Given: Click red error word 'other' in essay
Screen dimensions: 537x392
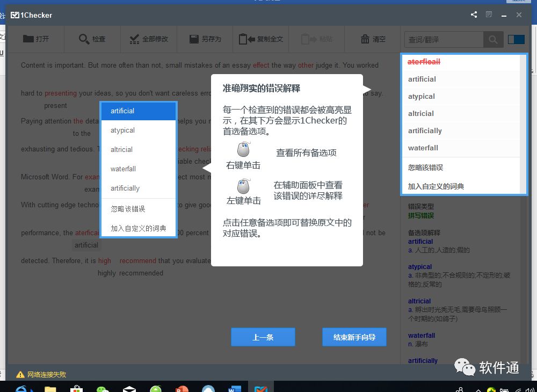Looking at the screenshot, I should (306, 65).
